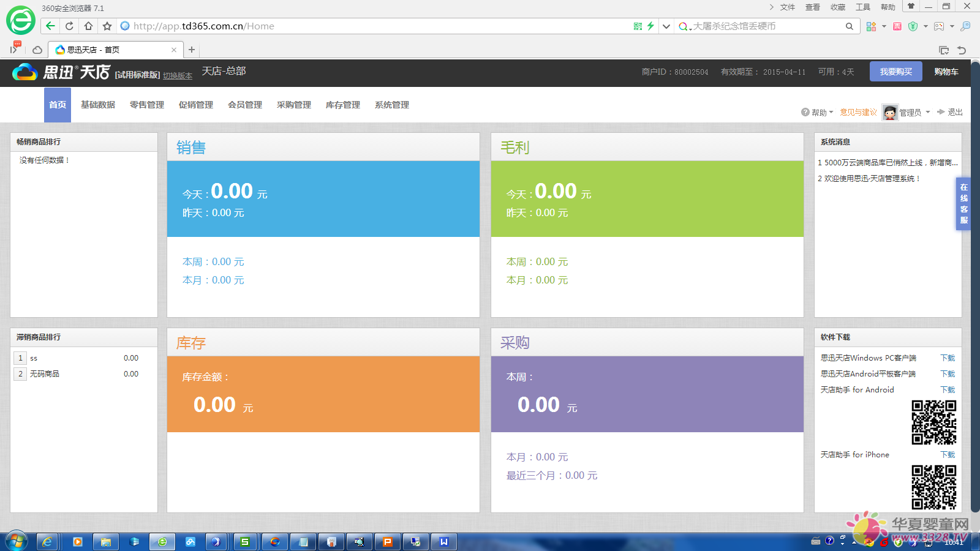Click the browser home icon
This screenshot has height=551, width=980.
(x=88, y=26)
